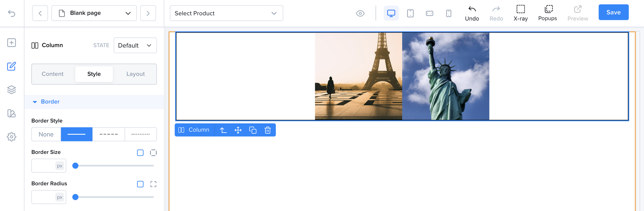Switch to the Layout tab

tap(136, 74)
